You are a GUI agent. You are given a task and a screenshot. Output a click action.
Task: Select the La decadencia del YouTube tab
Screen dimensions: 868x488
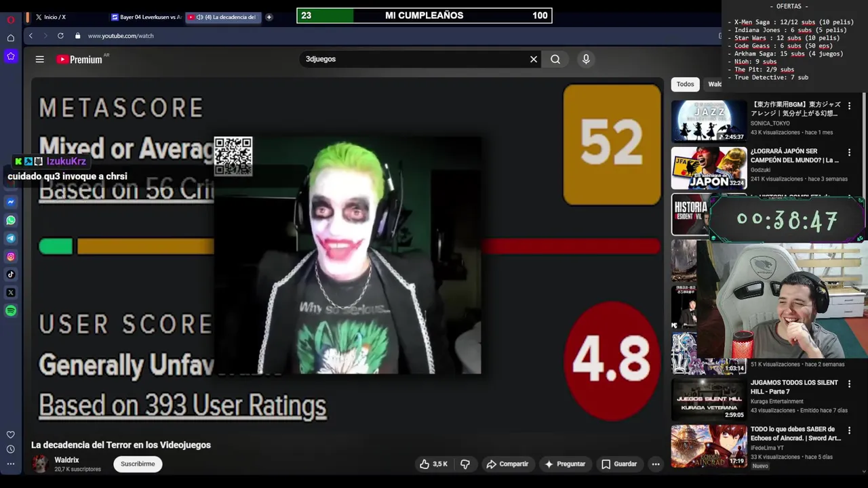coord(223,17)
